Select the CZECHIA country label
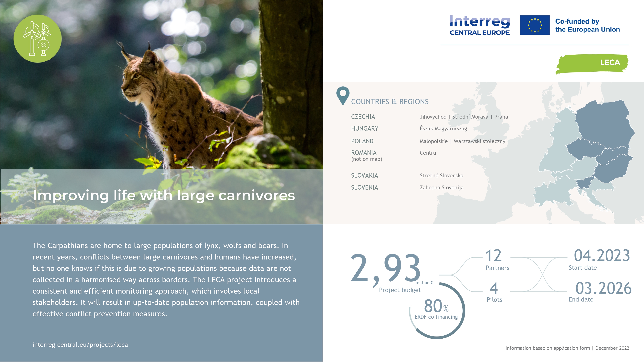The image size is (644, 362). pos(363,117)
